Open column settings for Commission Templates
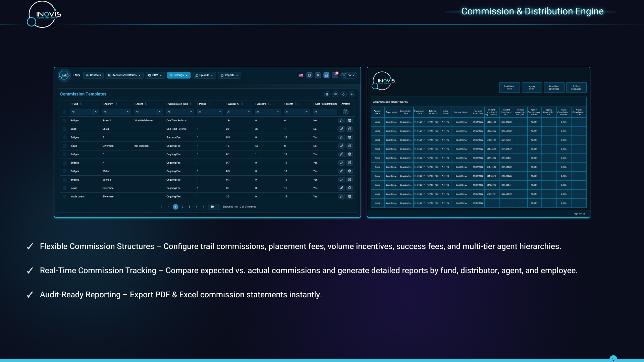Image resolution: width=644 pixels, height=362 pixels. 335,94
